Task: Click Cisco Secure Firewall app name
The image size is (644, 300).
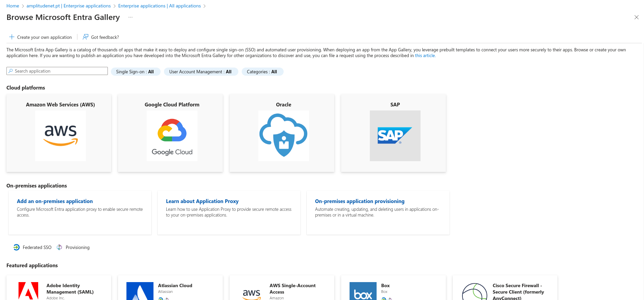Action: click(x=518, y=292)
